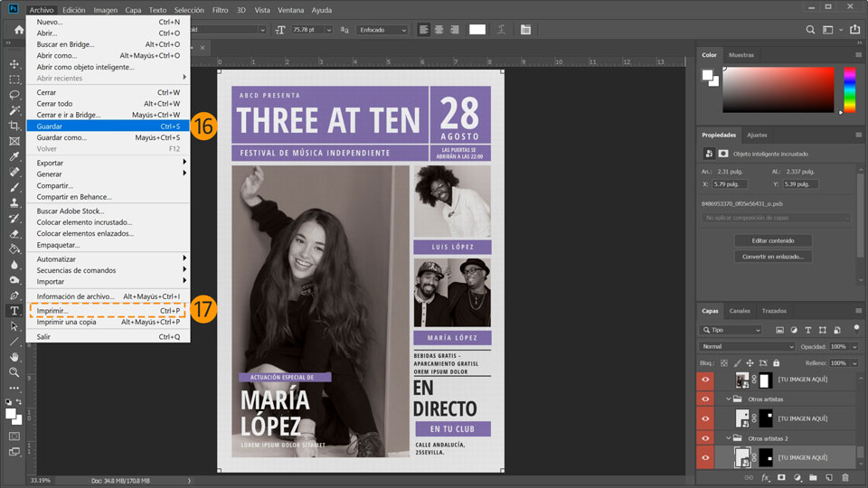This screenshot has width=868, height=488.
Task: Select the Horizontal Type tool
Action: (14, 310)
